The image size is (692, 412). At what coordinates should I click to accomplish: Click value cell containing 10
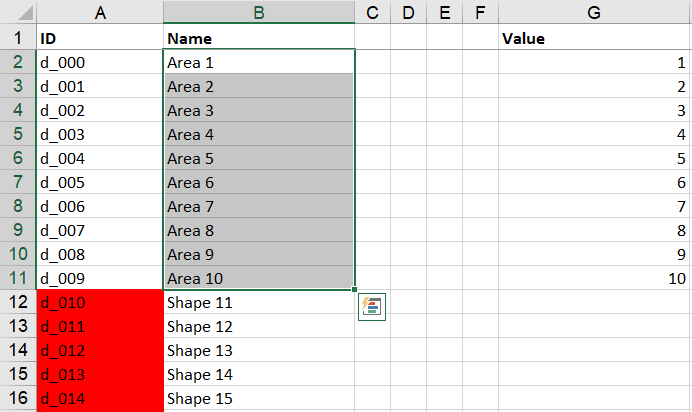click(594, 278)
